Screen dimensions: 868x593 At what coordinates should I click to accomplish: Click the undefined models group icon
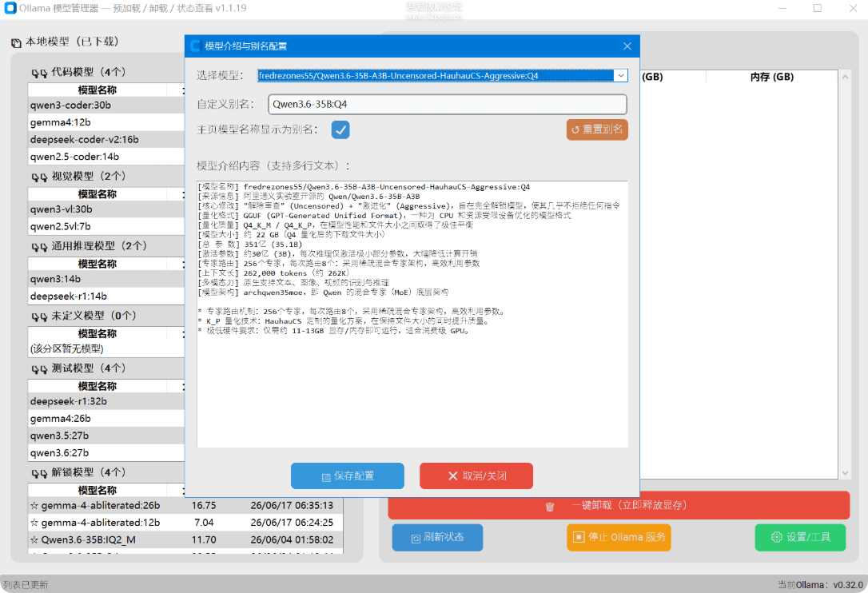[39, 316]
